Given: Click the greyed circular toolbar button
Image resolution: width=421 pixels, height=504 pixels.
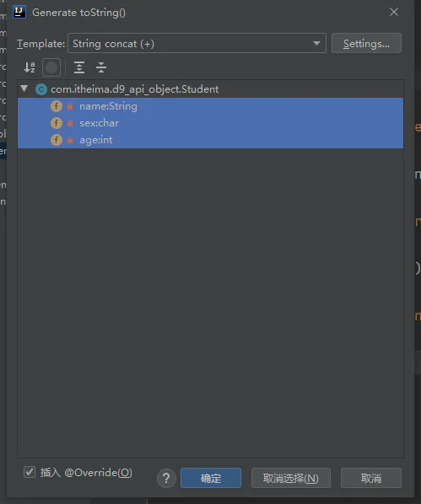Looking at the screenshot, I should pyautogui.click(x=51, y=67).
